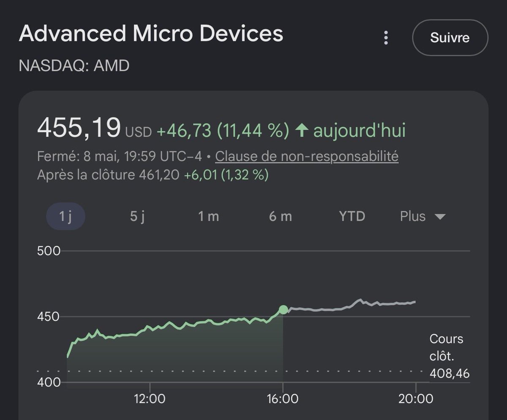This screenshot has width=507, height=420.
Task: Click the green closing-price dot on chart
Action: pos(283,310)
